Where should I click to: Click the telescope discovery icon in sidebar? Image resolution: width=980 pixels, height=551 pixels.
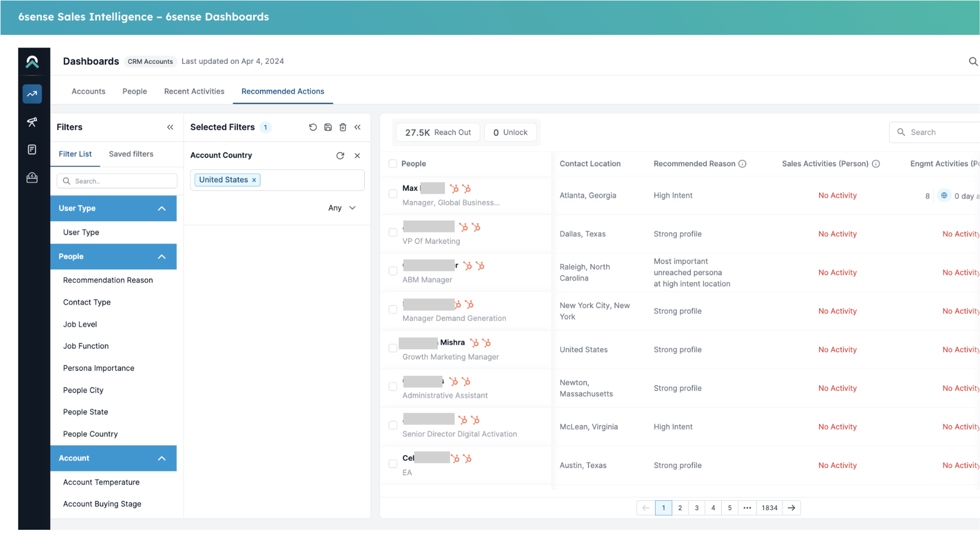pos(32,122)
